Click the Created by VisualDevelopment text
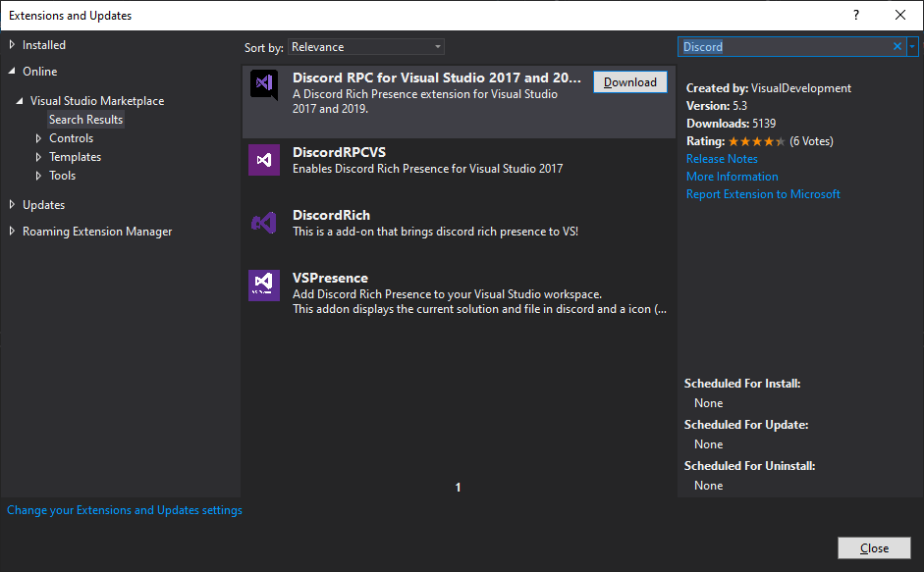 [x=769, y=88]
